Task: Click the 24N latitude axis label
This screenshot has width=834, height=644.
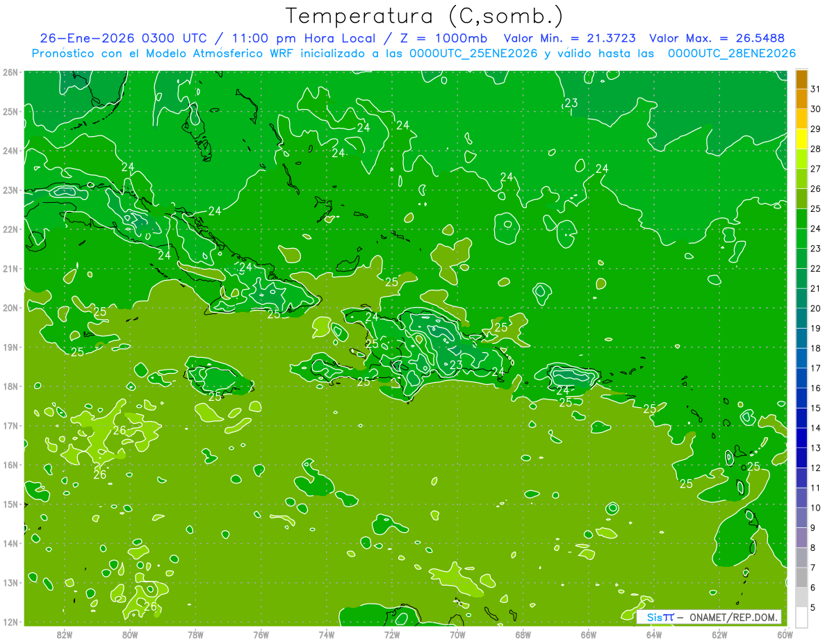Action: [10, 151]
